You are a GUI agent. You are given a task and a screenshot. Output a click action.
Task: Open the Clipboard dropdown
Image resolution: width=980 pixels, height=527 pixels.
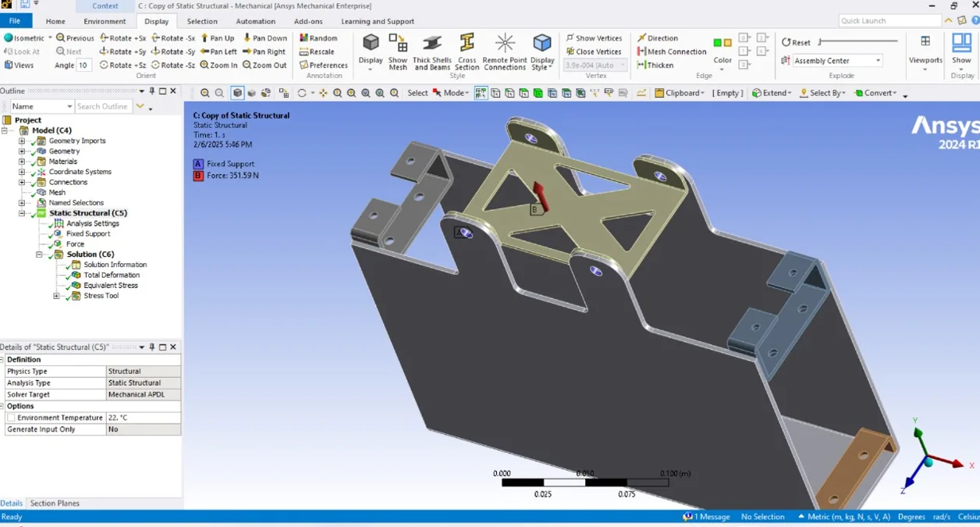680,93
